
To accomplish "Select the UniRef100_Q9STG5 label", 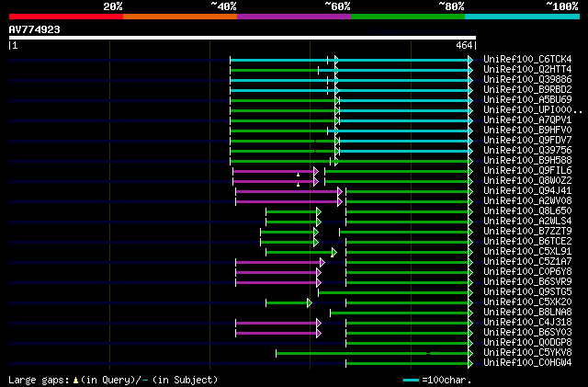I will (x=527, y=292).
